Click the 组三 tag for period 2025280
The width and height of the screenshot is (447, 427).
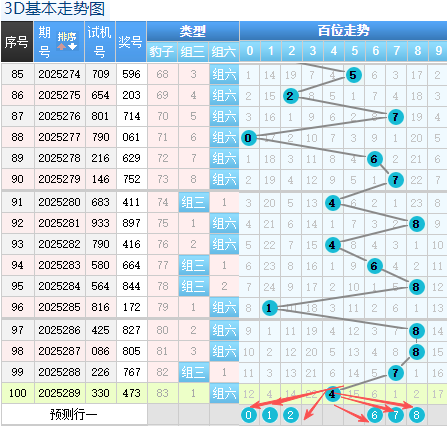click(x=193, y=202)
